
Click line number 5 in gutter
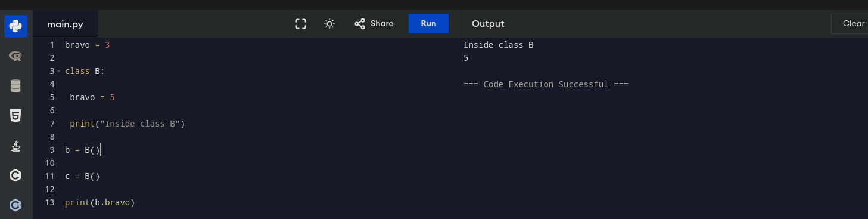(x=52, y=97)
